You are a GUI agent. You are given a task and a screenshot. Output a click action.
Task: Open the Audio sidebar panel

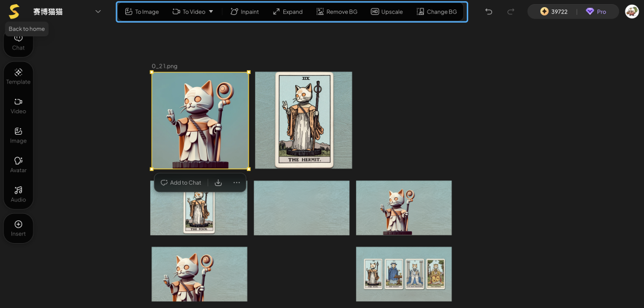[18, 194]
